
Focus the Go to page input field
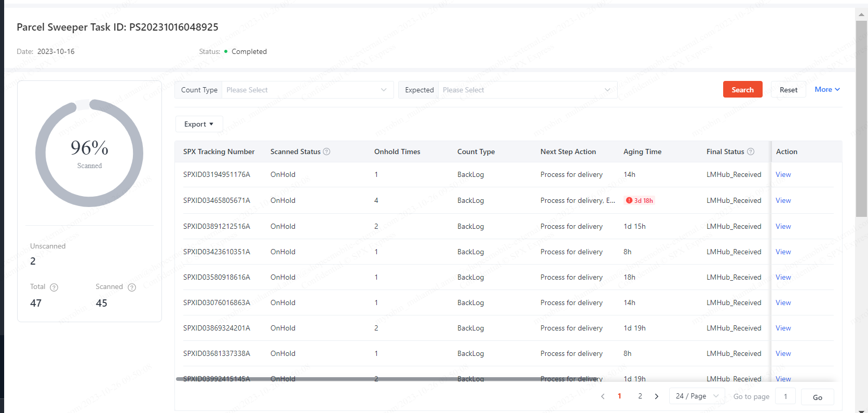click(785, 396)
